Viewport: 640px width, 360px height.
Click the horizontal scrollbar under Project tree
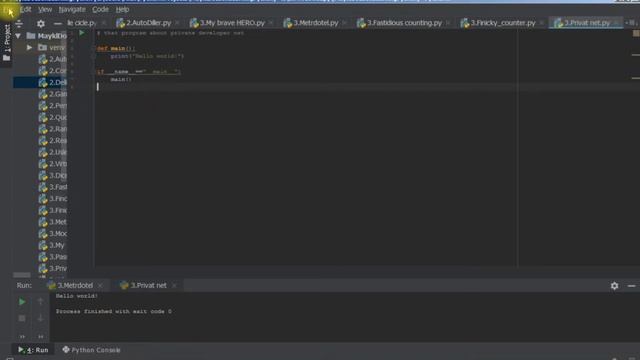coord(22,275)
